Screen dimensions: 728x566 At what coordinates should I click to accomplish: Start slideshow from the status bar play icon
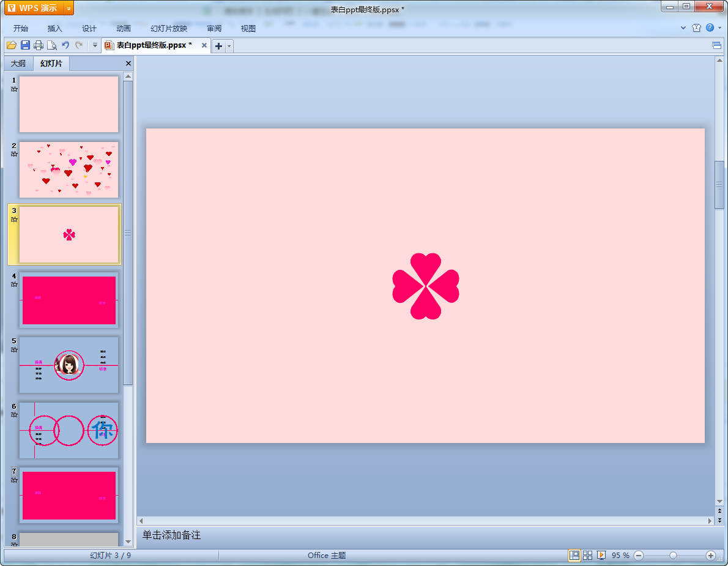point(601,555)
